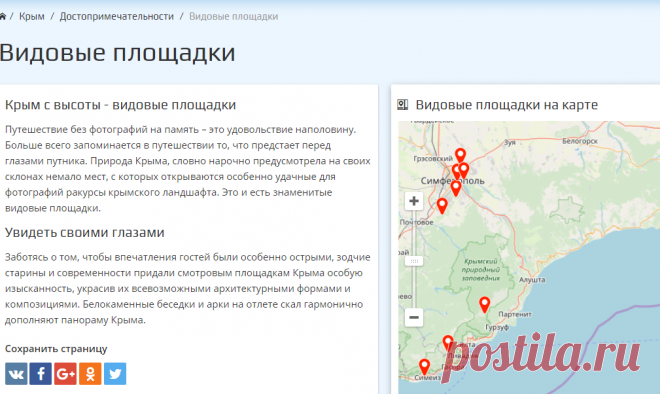Zoom in the map with plus button

pyautogui.click(x=414, y=201)
